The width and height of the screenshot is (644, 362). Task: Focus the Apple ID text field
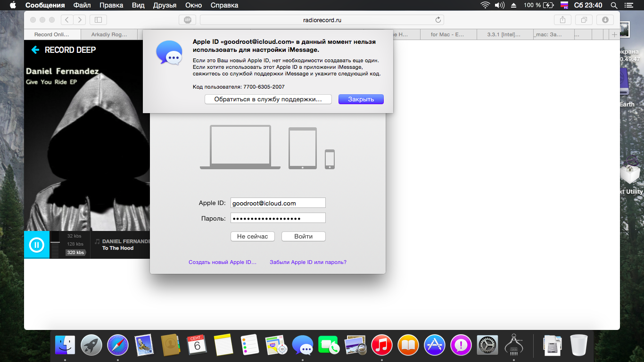pos(278,203)
